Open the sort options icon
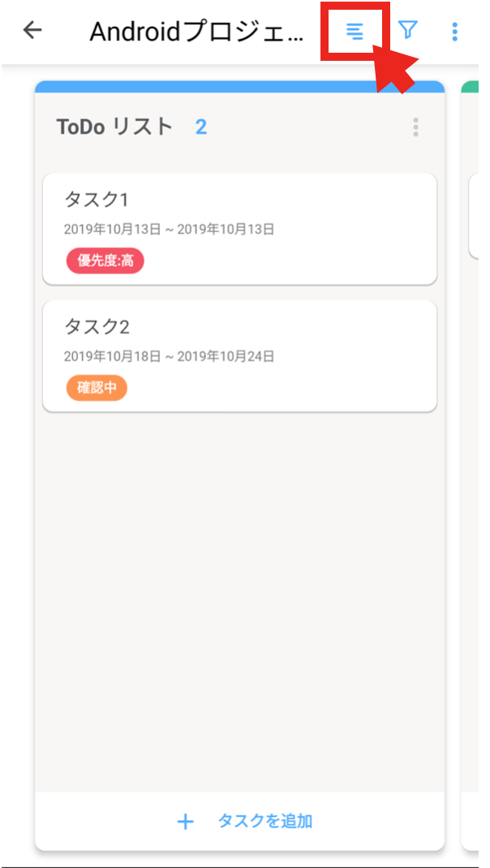The width and height of the screenshot is (490, 868). point(355,31)
